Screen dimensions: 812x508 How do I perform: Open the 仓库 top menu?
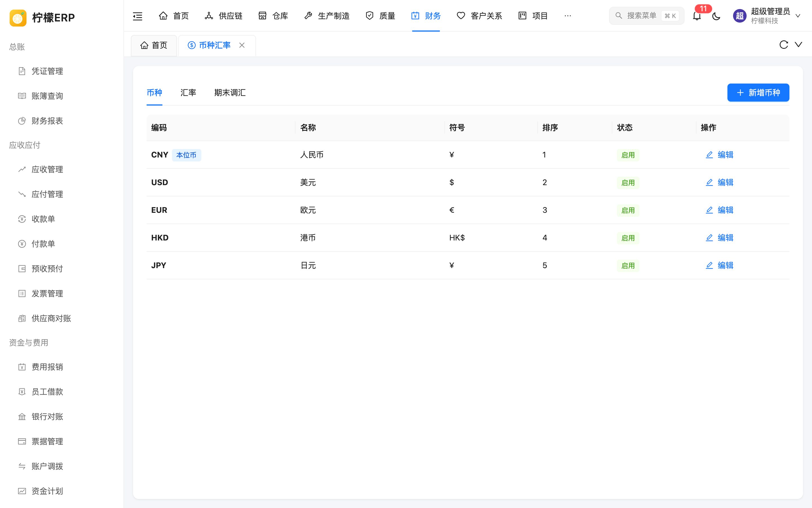[273, 16]
